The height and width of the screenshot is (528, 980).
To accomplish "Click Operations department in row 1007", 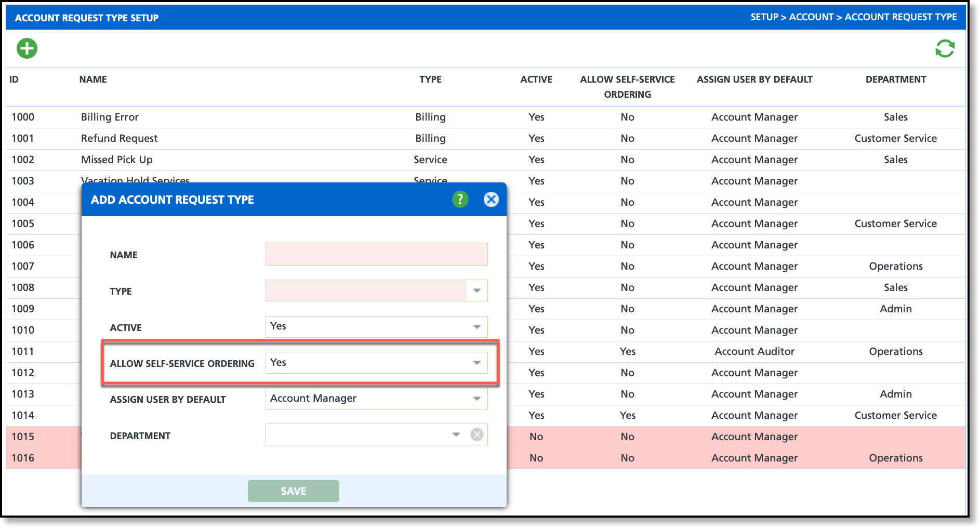I will [x=896, y=266].
